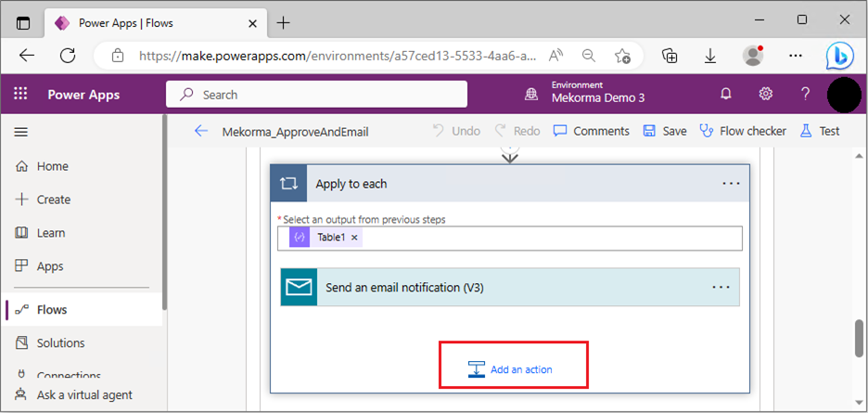Remove the Table1 token

(x=354, y=238)
